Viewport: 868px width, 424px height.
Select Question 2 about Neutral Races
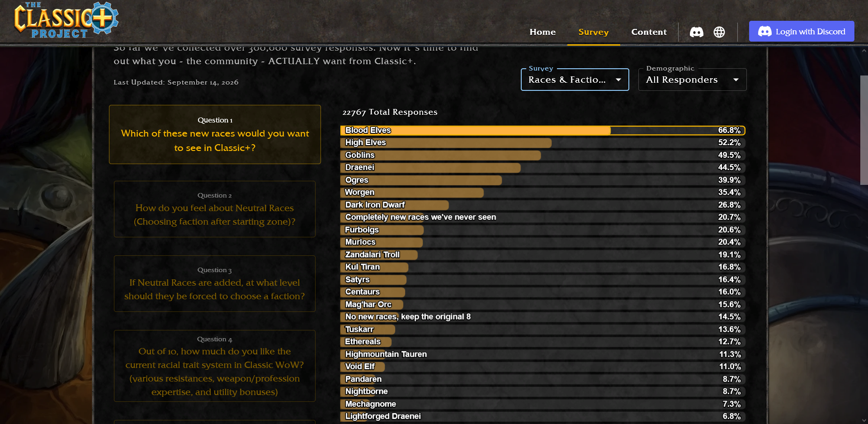[215, 209]
